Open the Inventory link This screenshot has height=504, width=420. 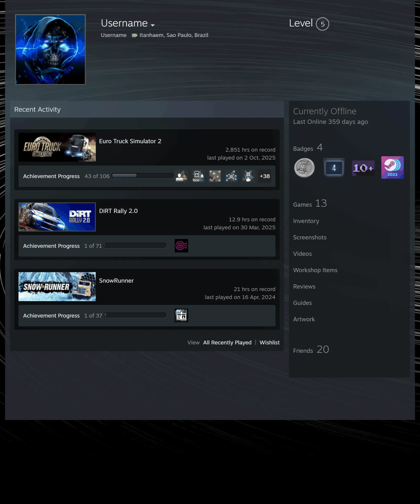pos(306,221)
